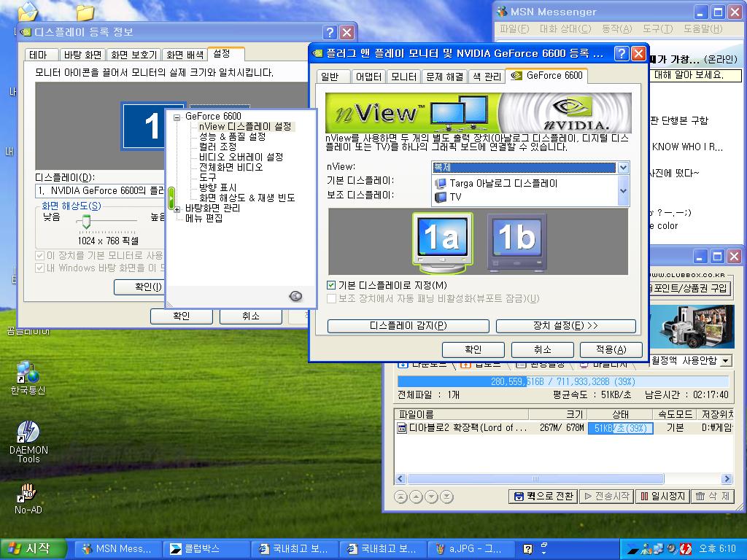
Task: Toggle the 이 장치를 기본 모니터로 사용 checkbox
Action: (x=40, y=256)
